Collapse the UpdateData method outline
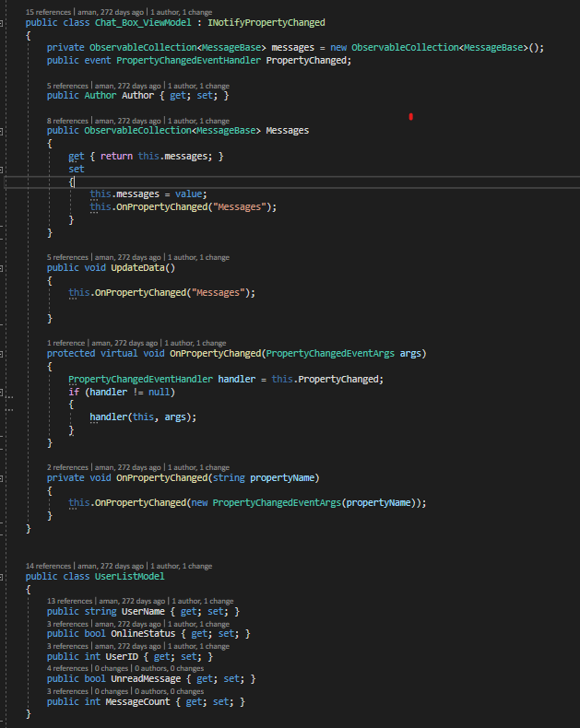This screenshot has height=728, width=580. coord(2,268)
